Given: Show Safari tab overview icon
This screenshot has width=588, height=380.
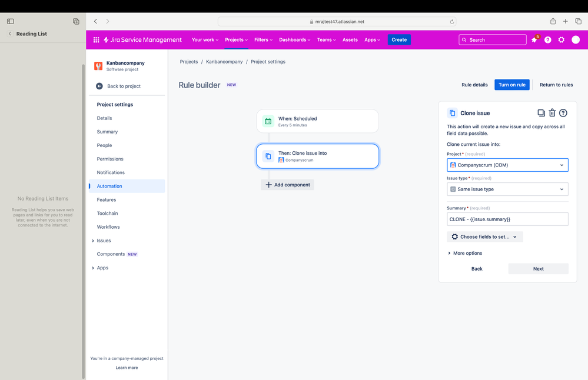Looking at the screenshot, I should click(x=578, y=21).
